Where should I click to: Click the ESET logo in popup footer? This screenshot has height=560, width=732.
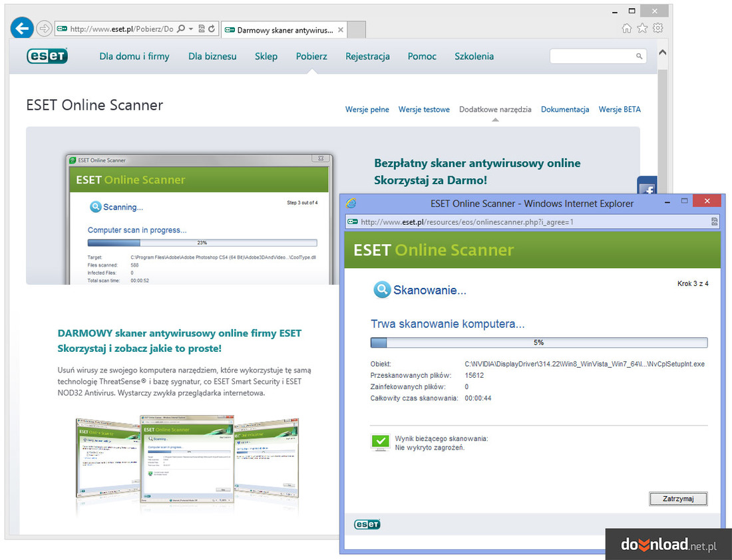pyautogui.click(x=367, y=525)
